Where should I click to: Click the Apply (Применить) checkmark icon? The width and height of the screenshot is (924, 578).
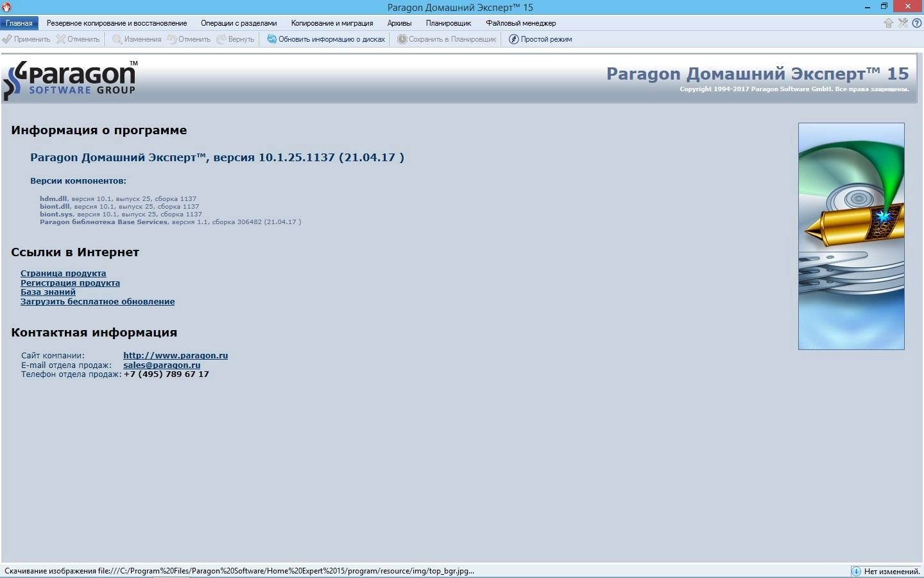pyautogui.click(x=7, y=39)
